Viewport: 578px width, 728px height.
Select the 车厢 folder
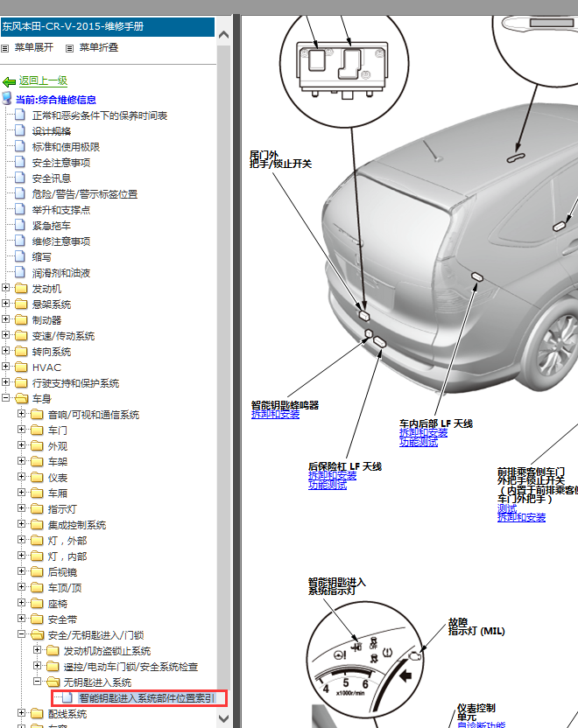pyautogui.click(x=58, y=493)
